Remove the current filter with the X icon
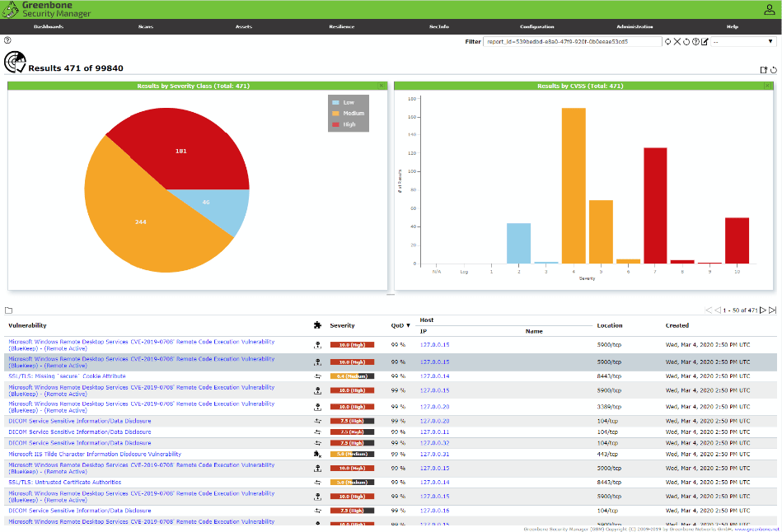This screenshot has height=532, width=782. (677, 42)
